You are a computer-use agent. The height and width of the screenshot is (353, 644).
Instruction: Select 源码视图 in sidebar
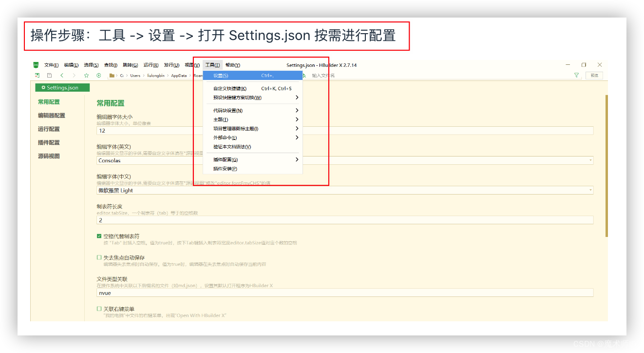pyautogui.click(x=49, y=157)
